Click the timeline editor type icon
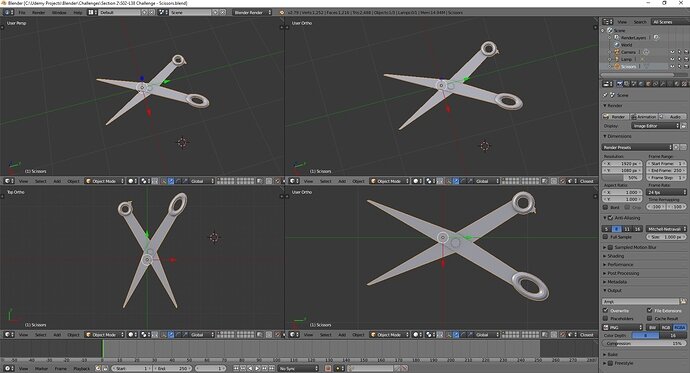 pyautogui.click(x=9, y=368)
